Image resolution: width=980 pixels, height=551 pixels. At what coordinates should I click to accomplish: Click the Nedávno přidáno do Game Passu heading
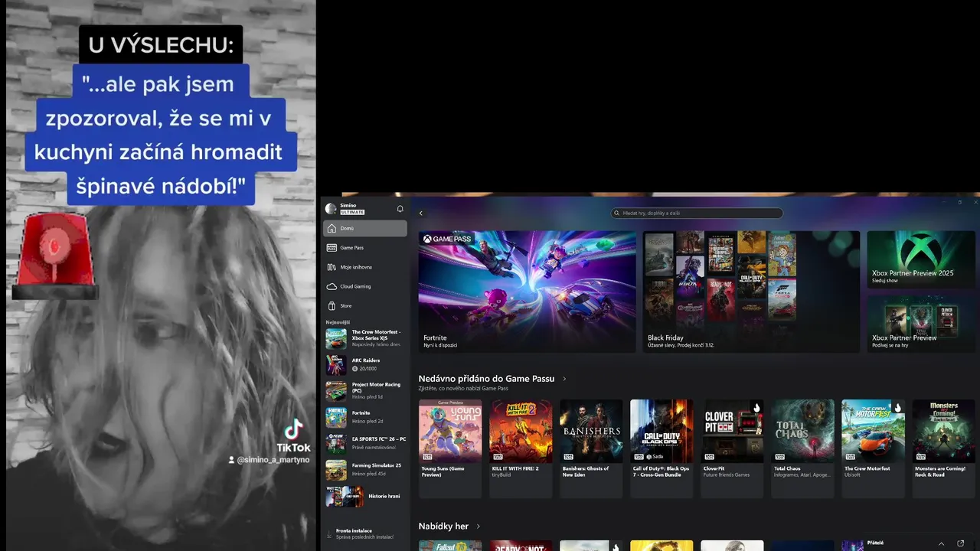[x=486, y=379]
